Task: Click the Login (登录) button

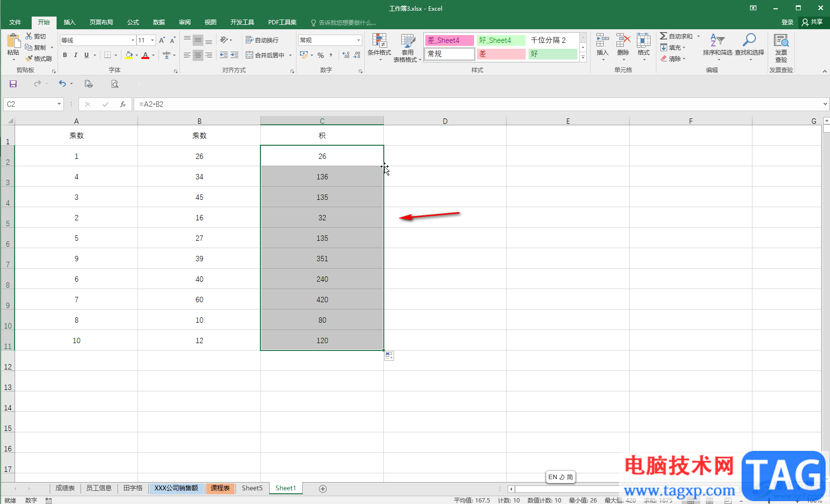Action: pos(787,22)
